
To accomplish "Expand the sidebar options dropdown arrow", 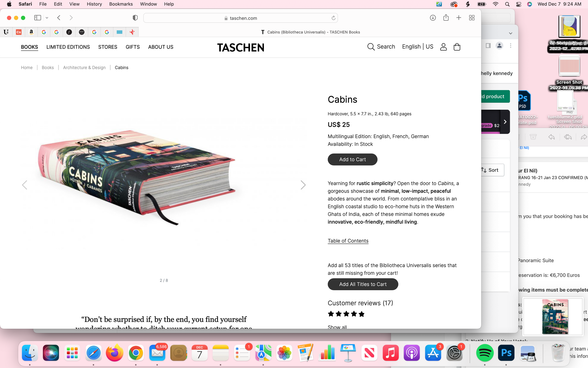I will point(47,18).
